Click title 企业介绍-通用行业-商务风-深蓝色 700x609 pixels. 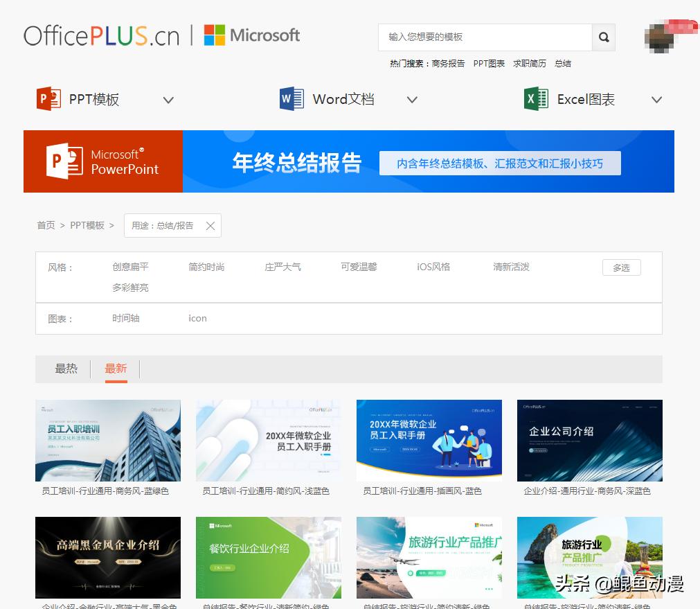click(587, 491)
